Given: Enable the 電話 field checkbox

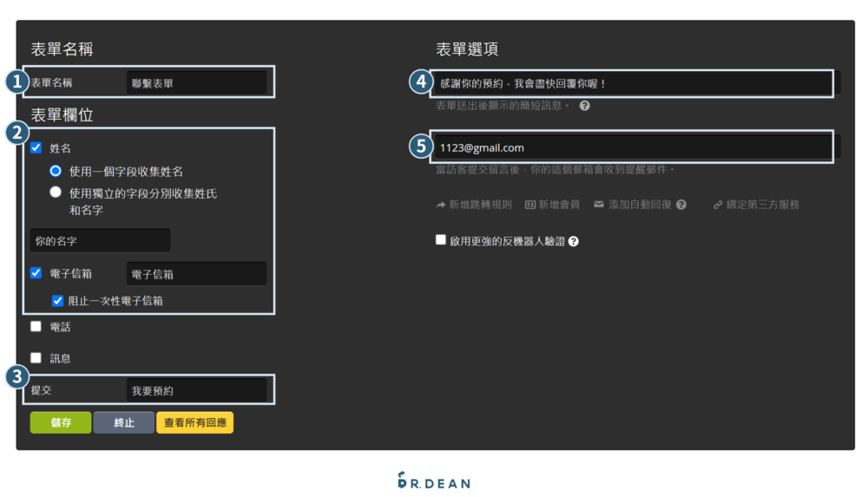Looking at the screenshot, I should pyautogui.click(x=36, y=326).
